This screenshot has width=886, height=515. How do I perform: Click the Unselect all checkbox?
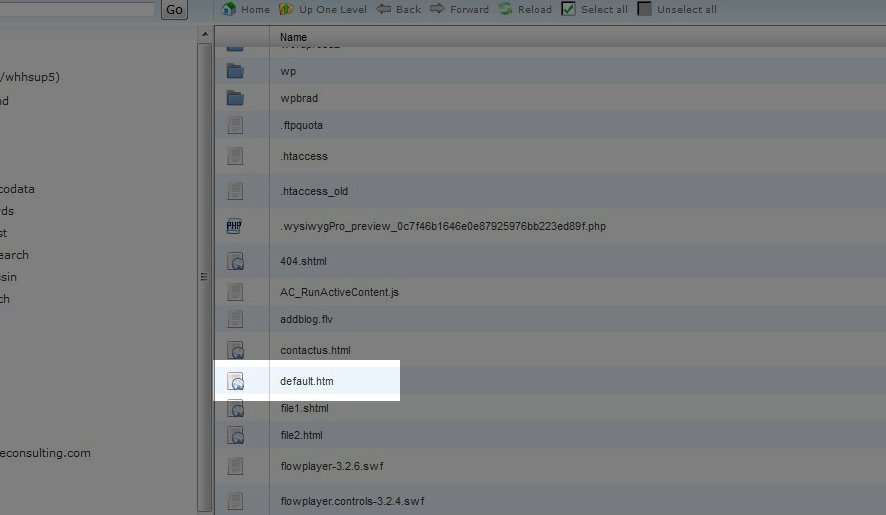click(x=645, y=9)
